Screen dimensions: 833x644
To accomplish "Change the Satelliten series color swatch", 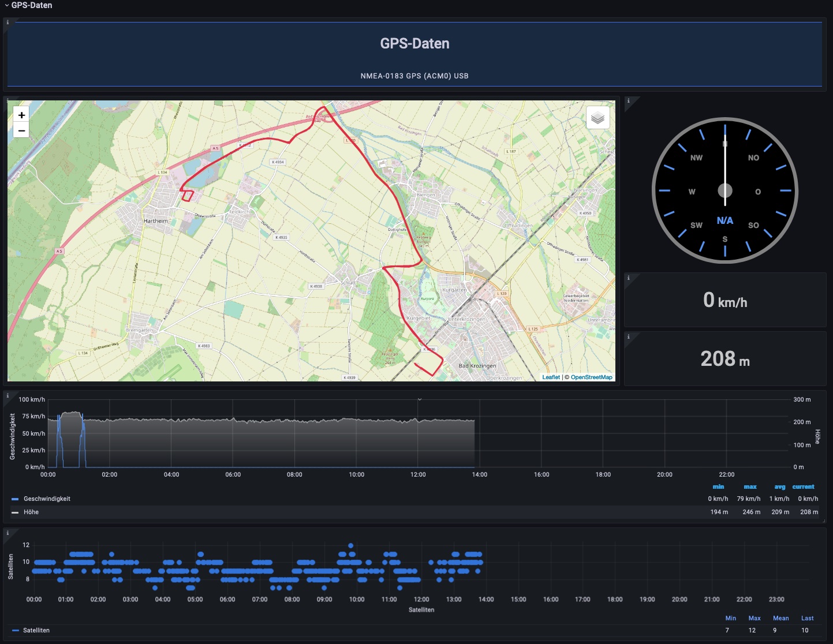I will 16,631.
